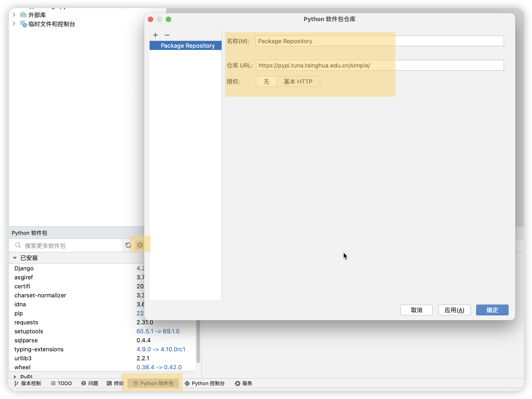Expand the 临时文件和控制台 node

[x=14, y=24]
